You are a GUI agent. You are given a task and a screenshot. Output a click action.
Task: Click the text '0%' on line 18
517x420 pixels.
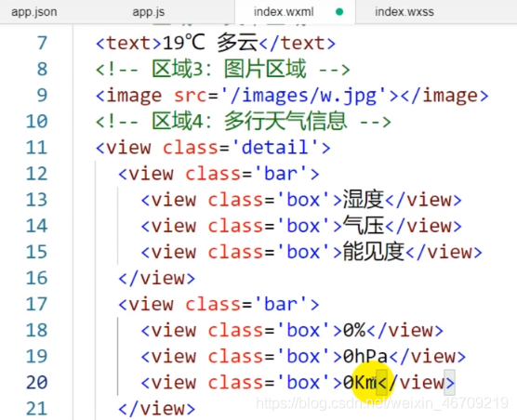[354, 330]
